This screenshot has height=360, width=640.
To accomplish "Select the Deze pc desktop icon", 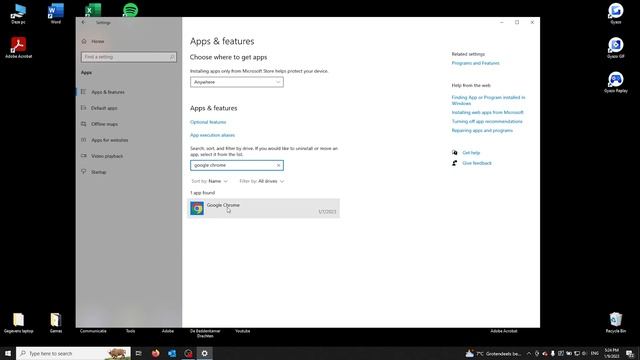I will coord(18,13).
